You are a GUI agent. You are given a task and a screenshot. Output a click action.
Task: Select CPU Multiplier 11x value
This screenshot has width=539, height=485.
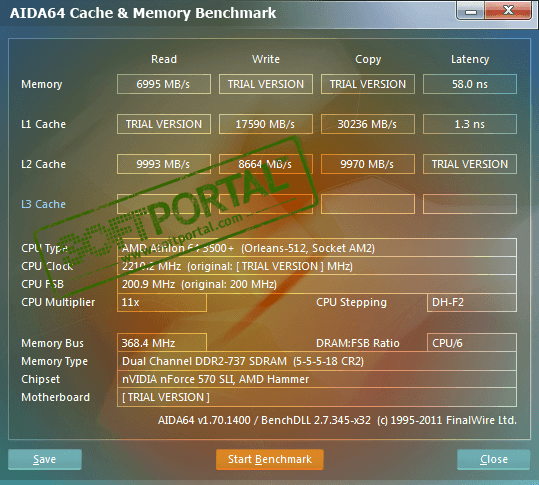(x=162, y=302)
